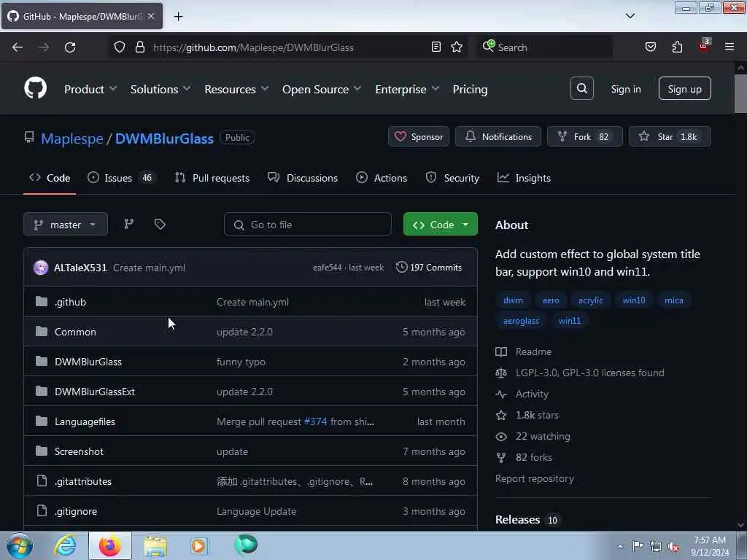747x560 pixels.
Task: Switch to Discussions tab
Action: coord(303,178)
